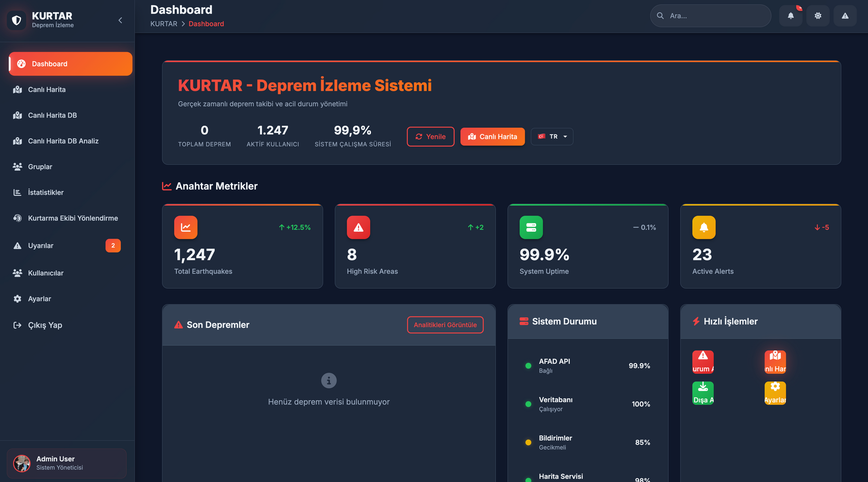Click the notification bell icon in header
The image size is (868, 482).
(790, 16)
